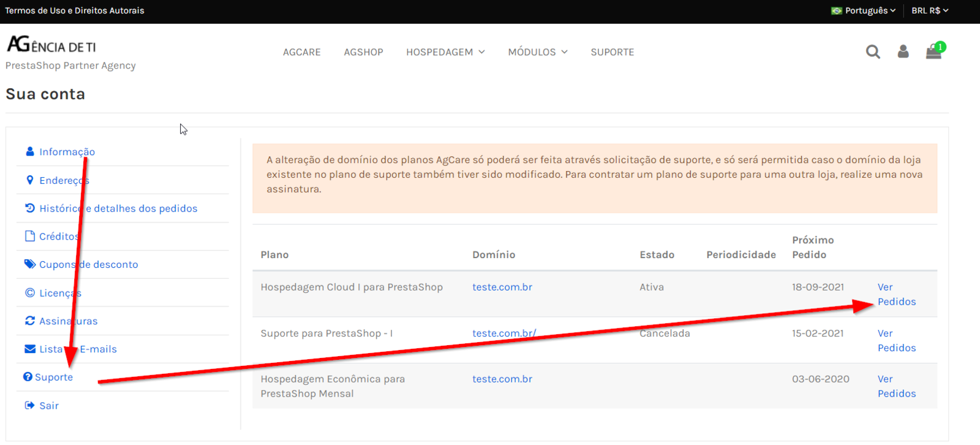Click the Licenças copyright icon
This screenshot has height=445, width=980.
click(30, 292)
